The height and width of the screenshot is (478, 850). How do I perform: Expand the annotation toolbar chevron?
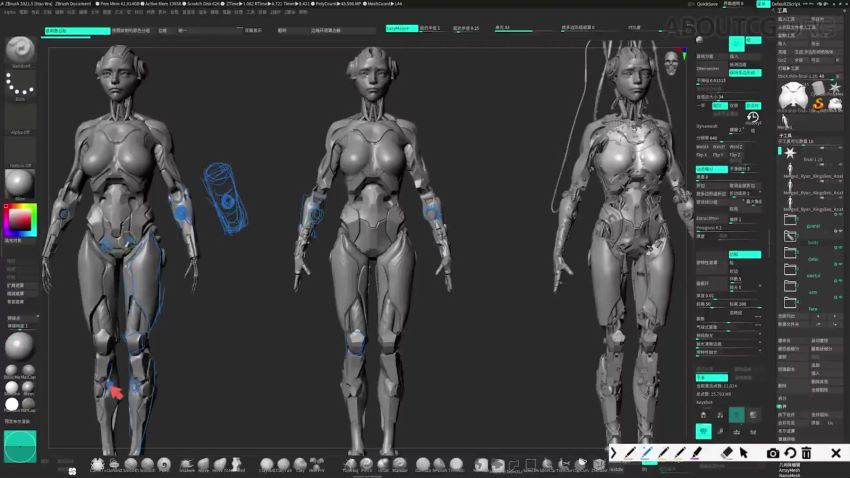pos(614,453)
